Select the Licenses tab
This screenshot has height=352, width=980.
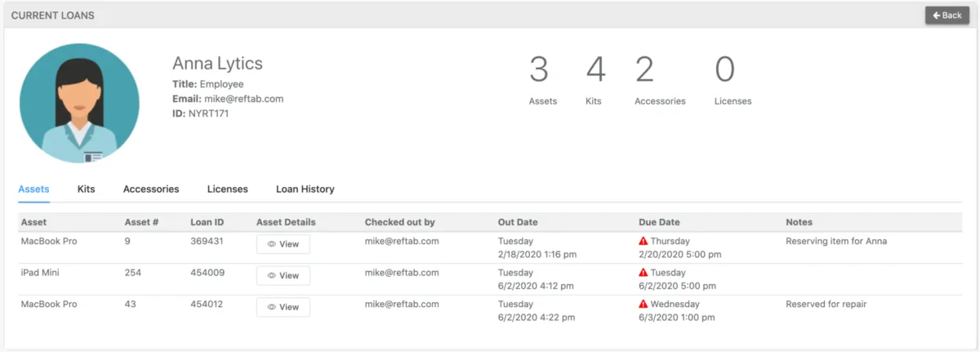click(227, 189)
